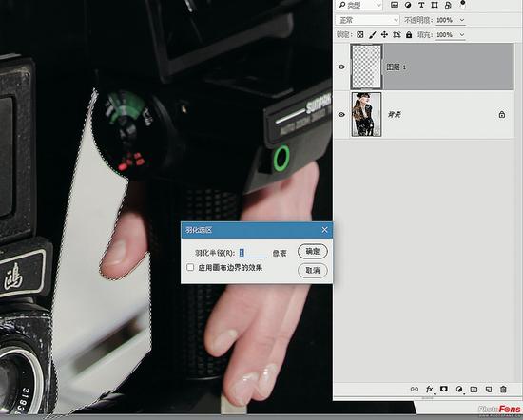Click the 羽化半径 radius input field
Viewport: 523px width, 420px height.
[x=253, y=253]
